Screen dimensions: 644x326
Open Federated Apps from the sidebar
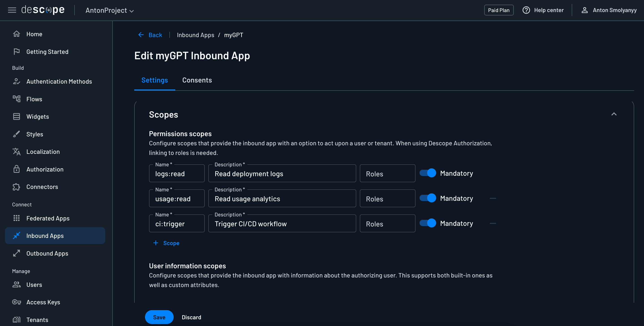click(48, 218)
